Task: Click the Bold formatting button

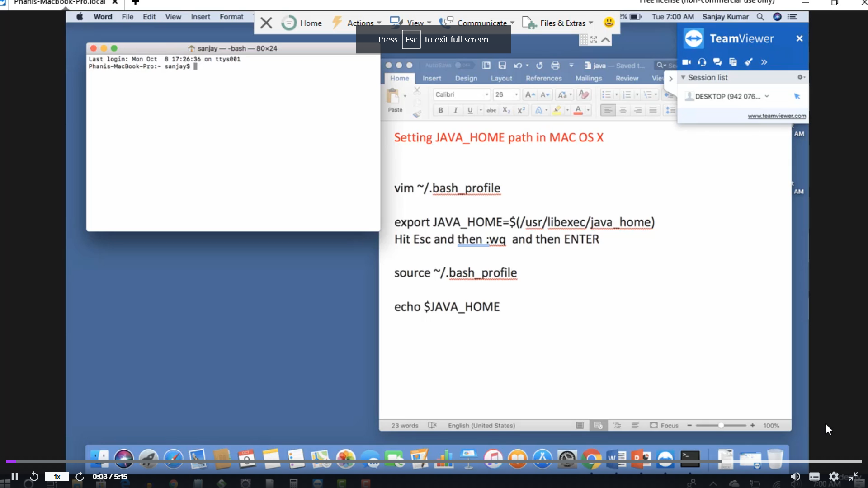Action: coord(440,110)
